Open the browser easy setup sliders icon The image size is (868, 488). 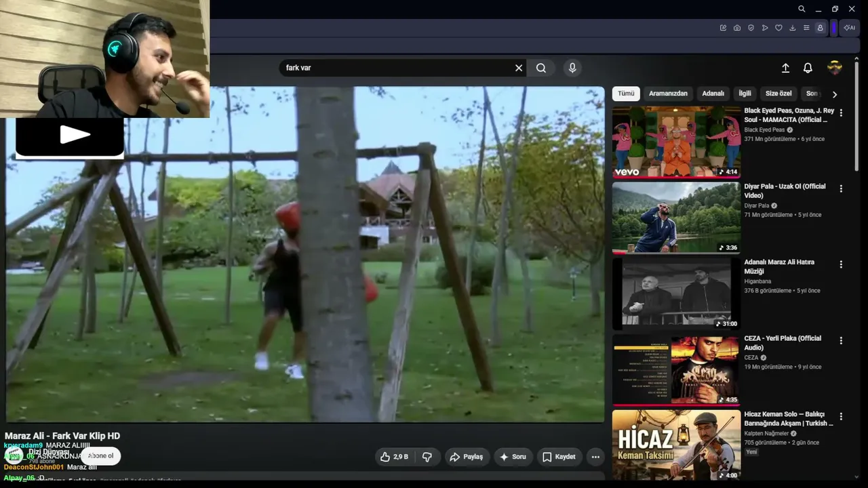(x=806, y=28)
